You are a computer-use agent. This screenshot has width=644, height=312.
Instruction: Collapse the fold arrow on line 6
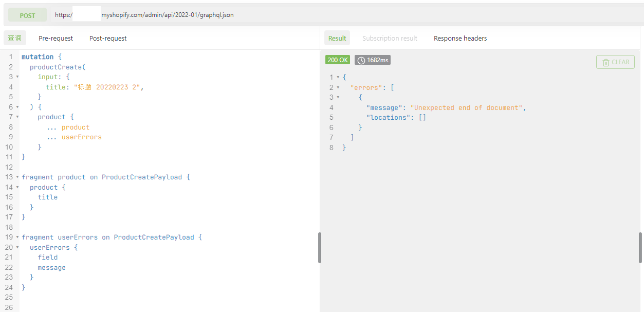[x=17, y=107]
